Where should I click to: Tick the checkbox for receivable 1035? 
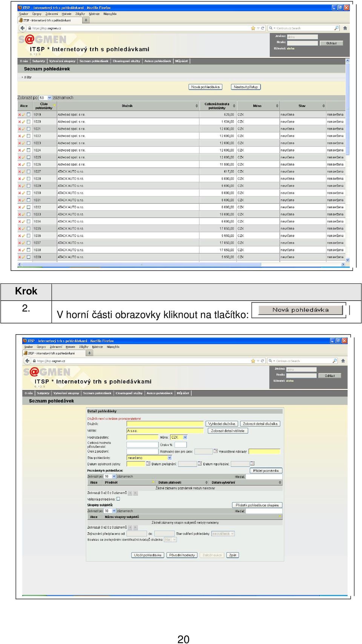point(29,229)
